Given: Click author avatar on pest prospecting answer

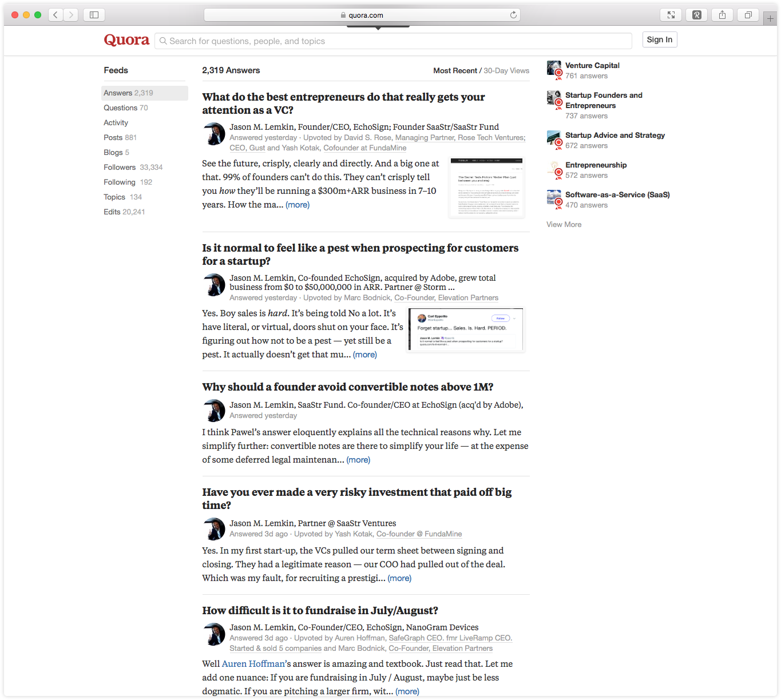Looking at the screenshot, I should coord(214,285).
